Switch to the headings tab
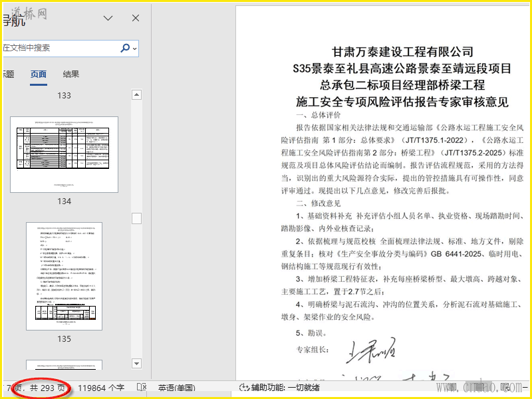This screenshot has width=532, height=399. pyautogui.click(x=8, y=74)
